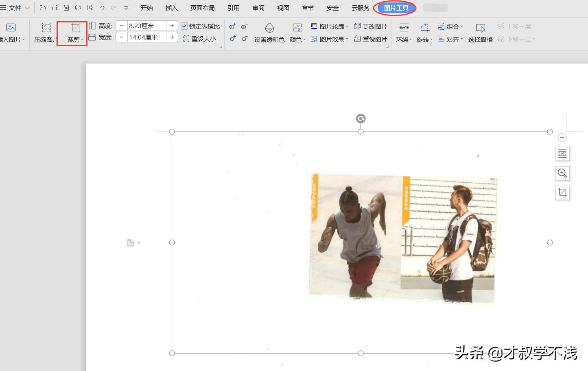Click the decrease contrast icon
The height and width of the screenshot is (371, 588).
coord(244,27)
